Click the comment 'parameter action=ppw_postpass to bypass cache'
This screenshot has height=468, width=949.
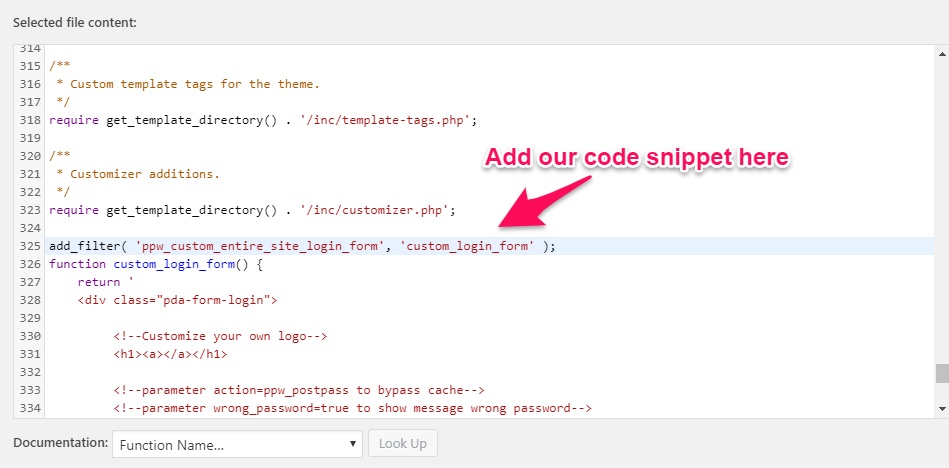[299, 390]
